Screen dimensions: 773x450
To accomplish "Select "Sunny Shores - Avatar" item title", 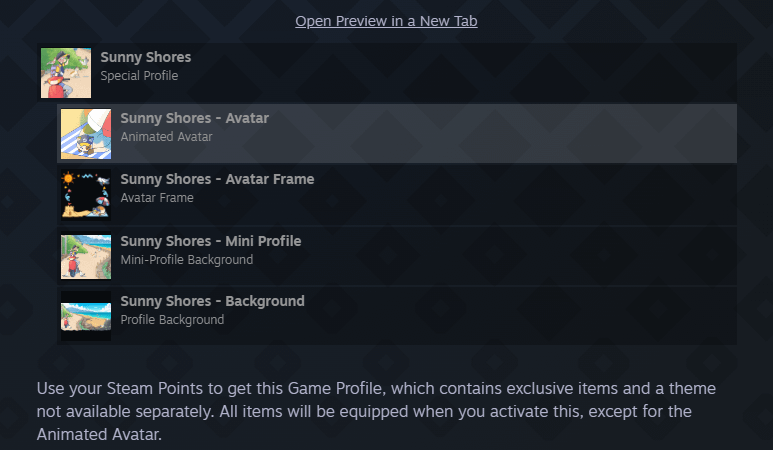I will coord(194,118).
